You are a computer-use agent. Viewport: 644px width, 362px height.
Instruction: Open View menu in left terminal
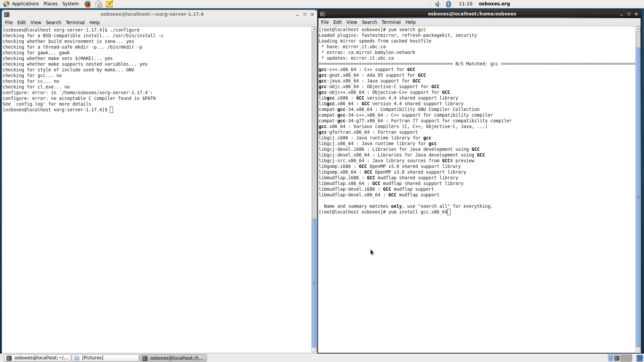36,22
